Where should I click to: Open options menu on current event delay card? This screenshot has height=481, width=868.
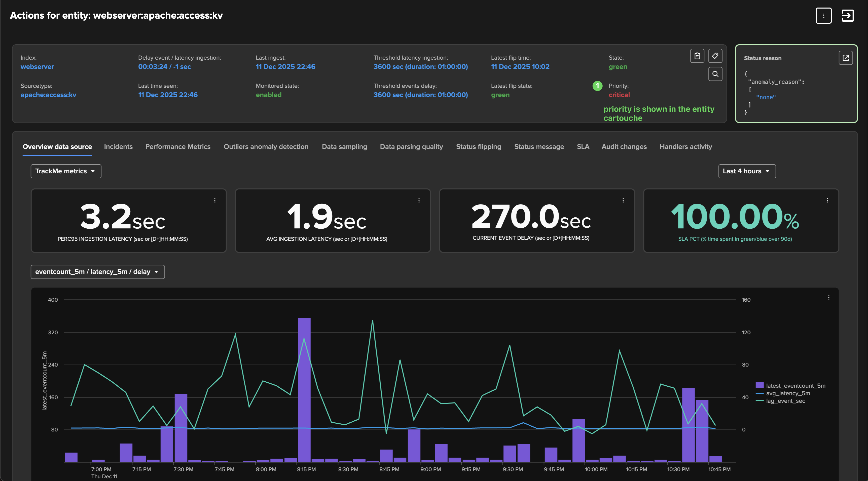click(623, 201)
